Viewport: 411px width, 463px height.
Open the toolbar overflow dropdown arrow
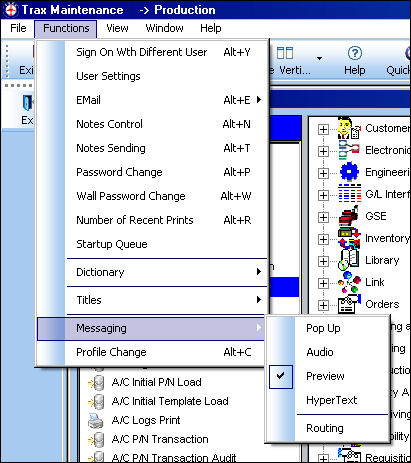coord(319,58)
